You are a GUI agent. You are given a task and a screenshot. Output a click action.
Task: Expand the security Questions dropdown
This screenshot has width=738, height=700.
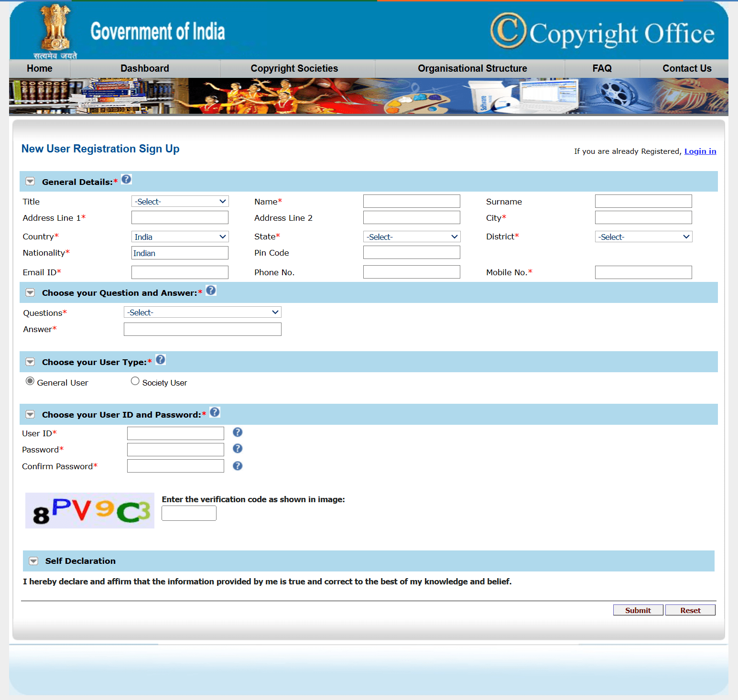(x=202, y=312)
